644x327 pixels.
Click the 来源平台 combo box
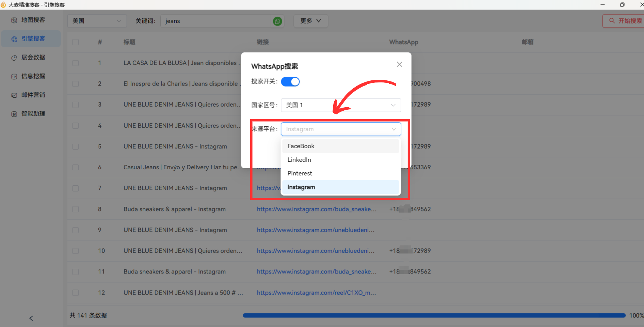coord(341,129)
